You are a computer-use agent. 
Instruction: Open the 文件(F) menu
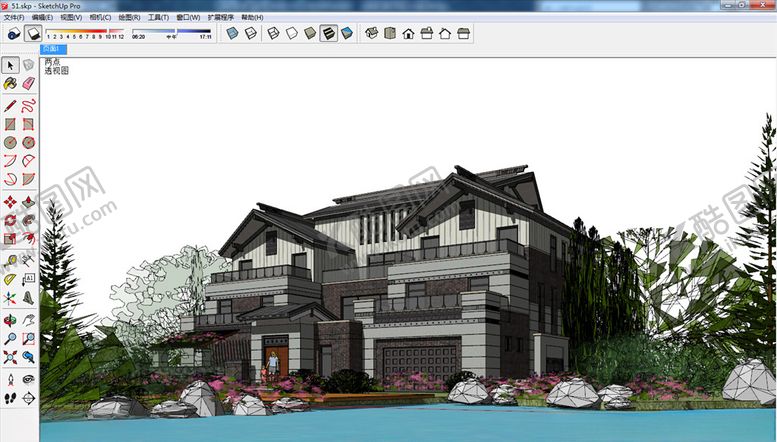pyautogui.click(x=14, y=17)
